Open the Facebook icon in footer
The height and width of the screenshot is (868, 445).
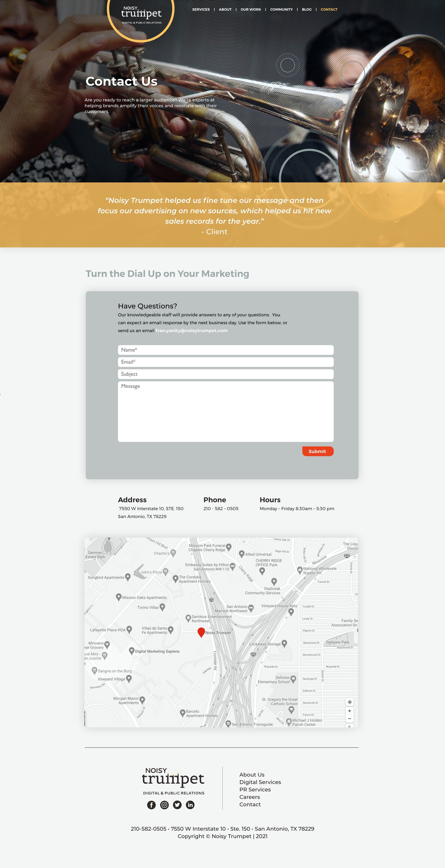click(152, 805)
